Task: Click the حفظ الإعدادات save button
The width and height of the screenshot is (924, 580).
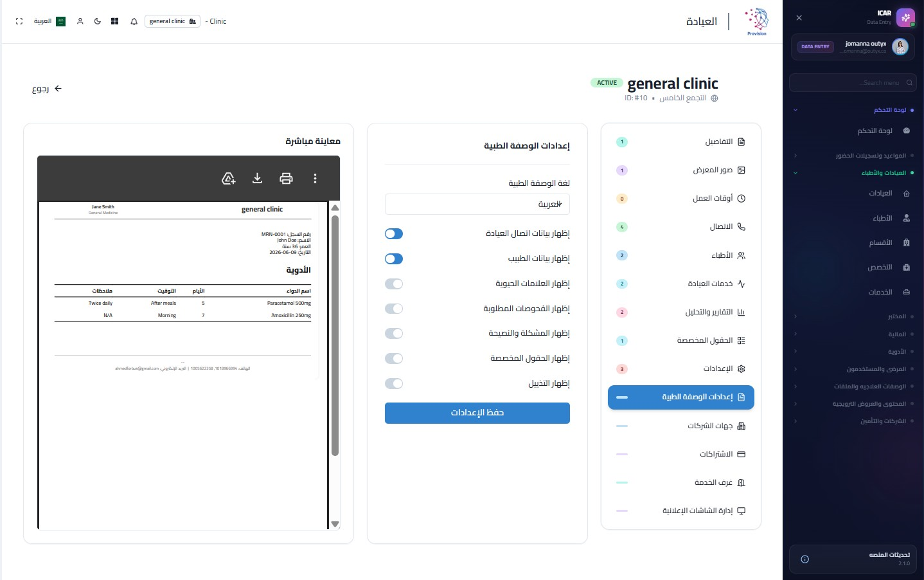Action: [477, 413]
